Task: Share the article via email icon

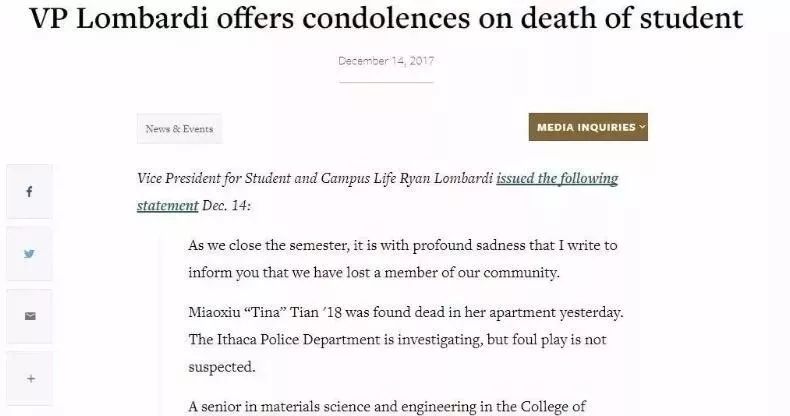Action: (x=29, y=316)
